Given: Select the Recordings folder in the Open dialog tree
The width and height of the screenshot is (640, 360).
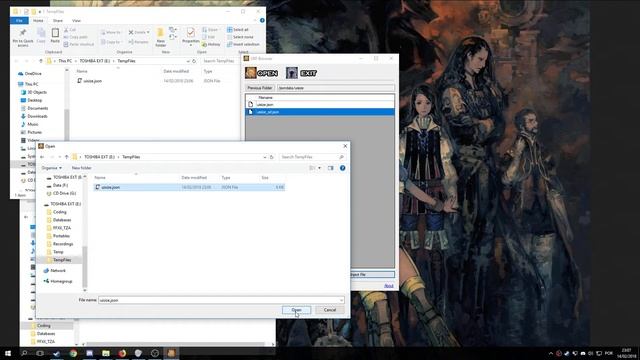Looking at the screenshot, I should 63,244.
